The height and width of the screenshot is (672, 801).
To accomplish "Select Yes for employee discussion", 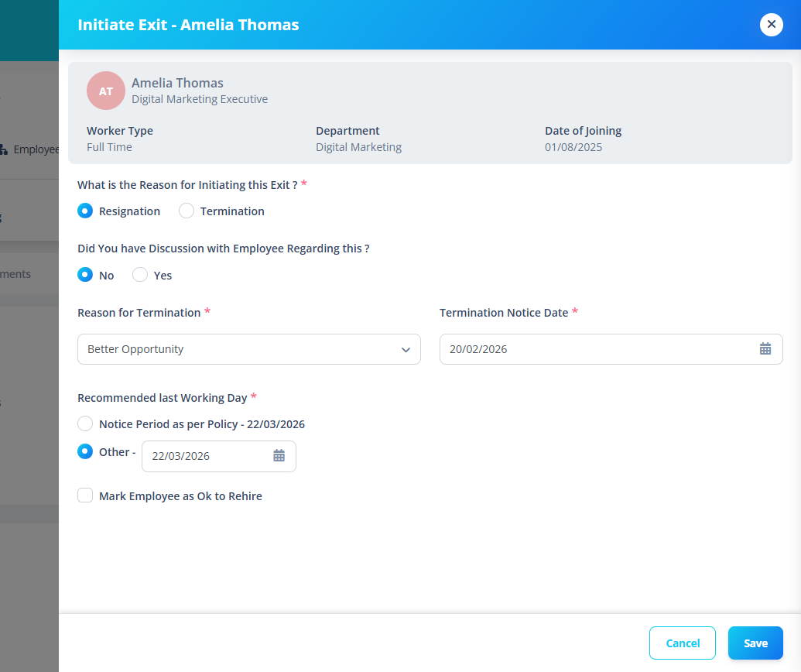I will [140, 275].
